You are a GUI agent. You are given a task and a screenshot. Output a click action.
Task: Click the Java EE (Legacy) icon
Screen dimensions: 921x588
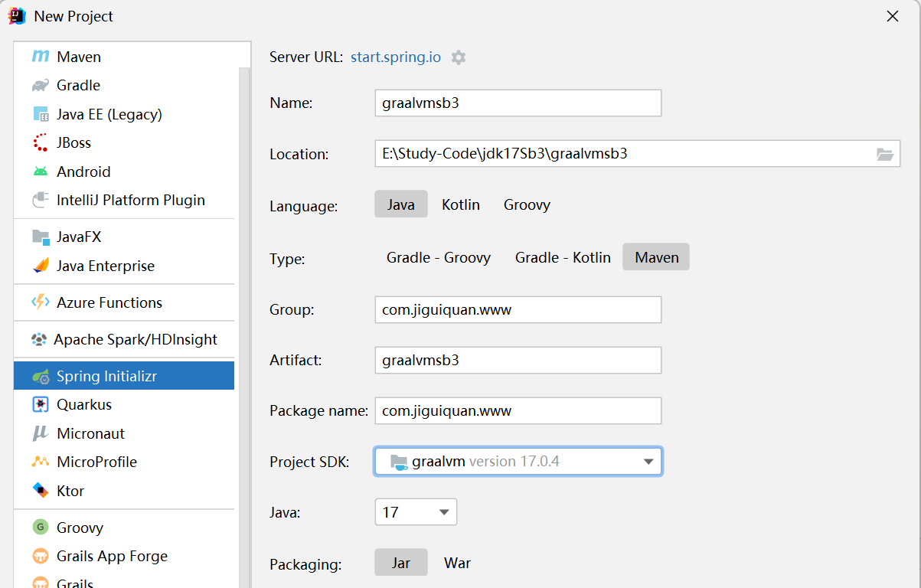coord(41,114)
